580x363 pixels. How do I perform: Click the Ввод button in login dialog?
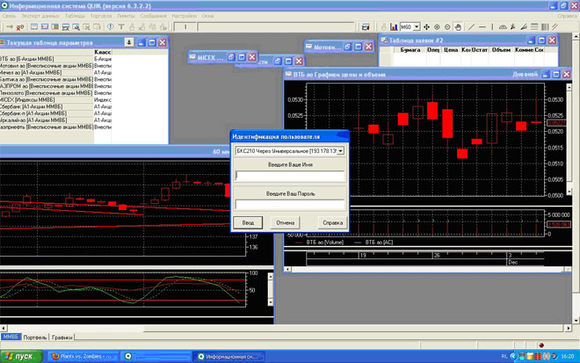pyautogui.click(x=248, y=223)
